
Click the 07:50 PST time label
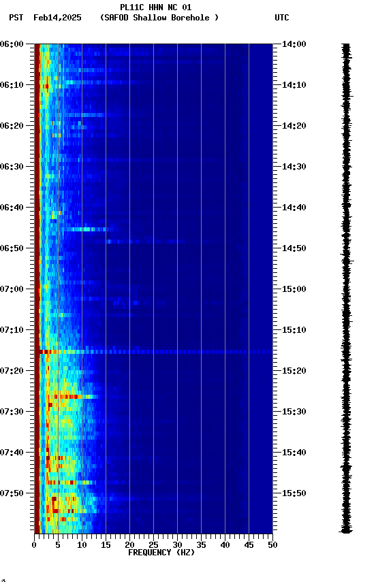12,493
